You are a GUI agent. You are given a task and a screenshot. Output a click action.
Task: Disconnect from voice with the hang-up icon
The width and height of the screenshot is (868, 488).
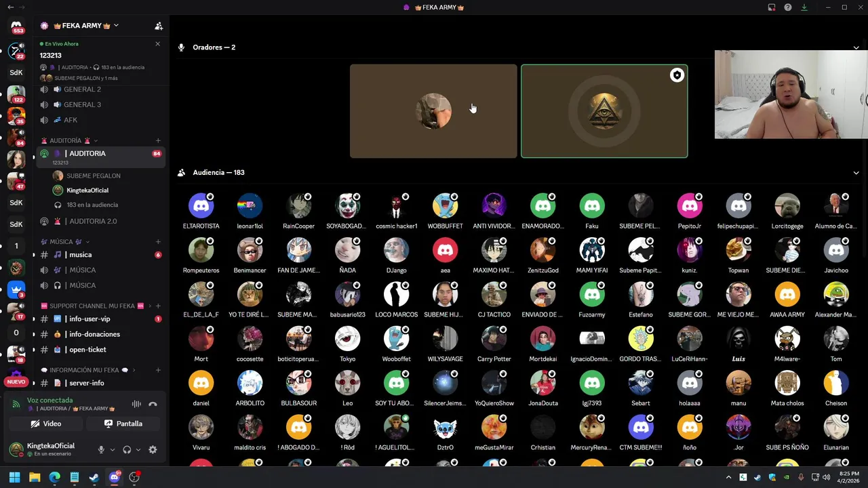153,404
